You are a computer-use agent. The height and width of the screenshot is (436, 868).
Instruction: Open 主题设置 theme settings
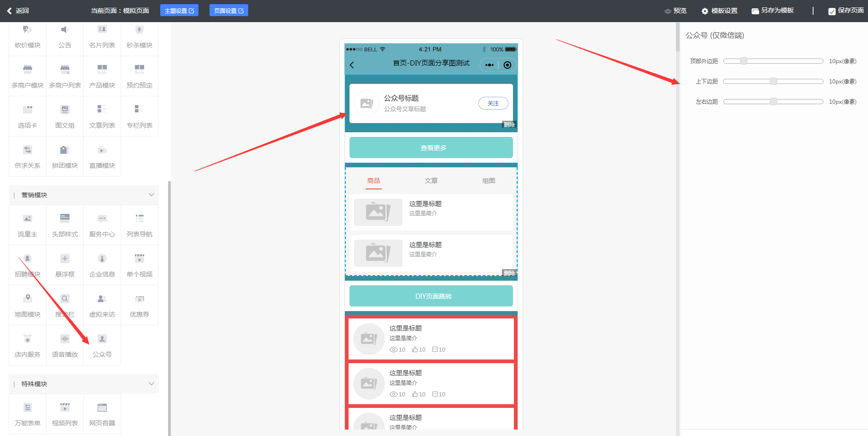coord(179,11)
